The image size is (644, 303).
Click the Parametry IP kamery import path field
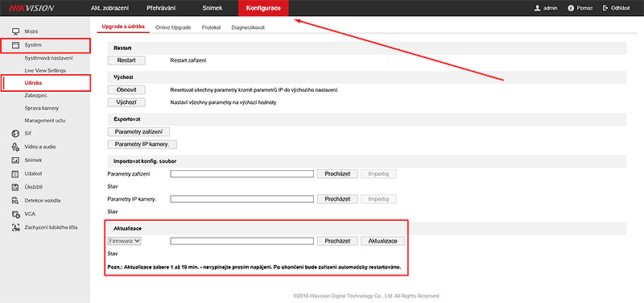242,199
